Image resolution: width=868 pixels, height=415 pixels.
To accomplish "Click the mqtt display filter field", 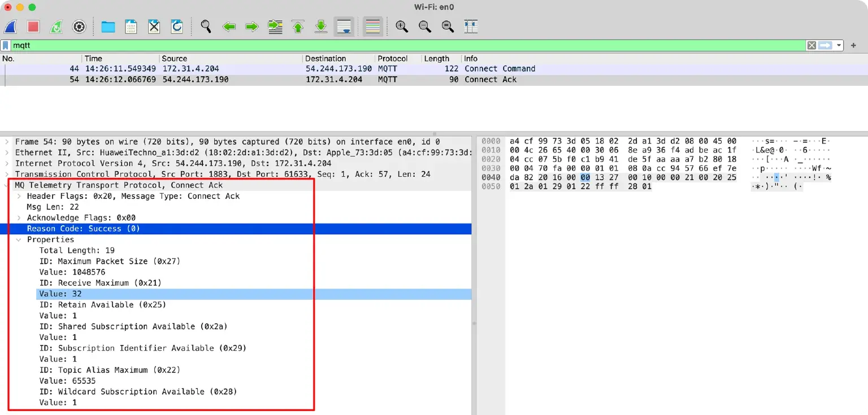I will [x=396, y=46].
